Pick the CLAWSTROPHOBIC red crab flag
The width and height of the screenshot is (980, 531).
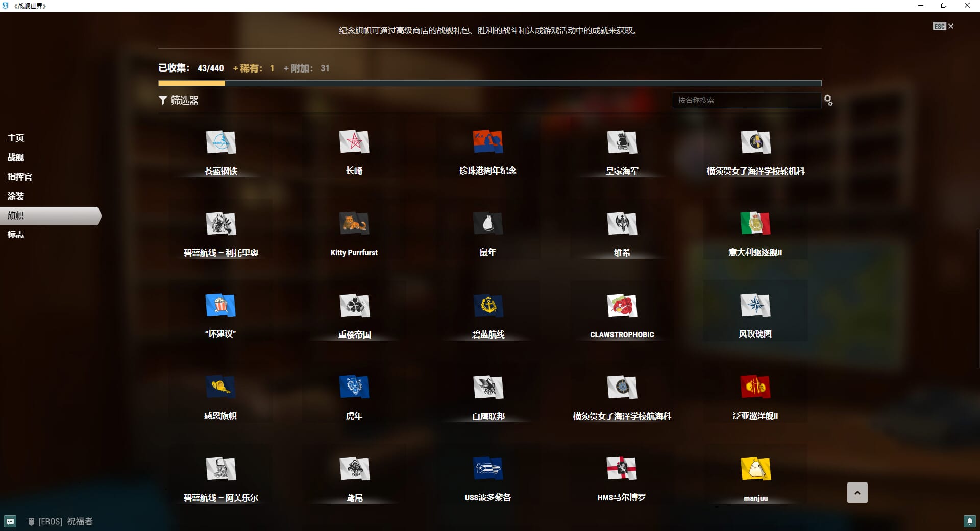pyautogui.click(x=622, y=306)
